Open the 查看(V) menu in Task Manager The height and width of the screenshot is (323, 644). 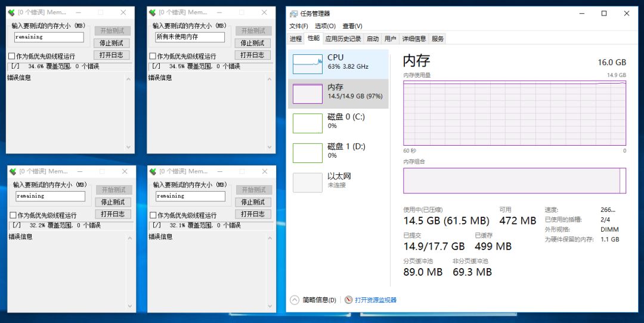click(x=352, y=26)
